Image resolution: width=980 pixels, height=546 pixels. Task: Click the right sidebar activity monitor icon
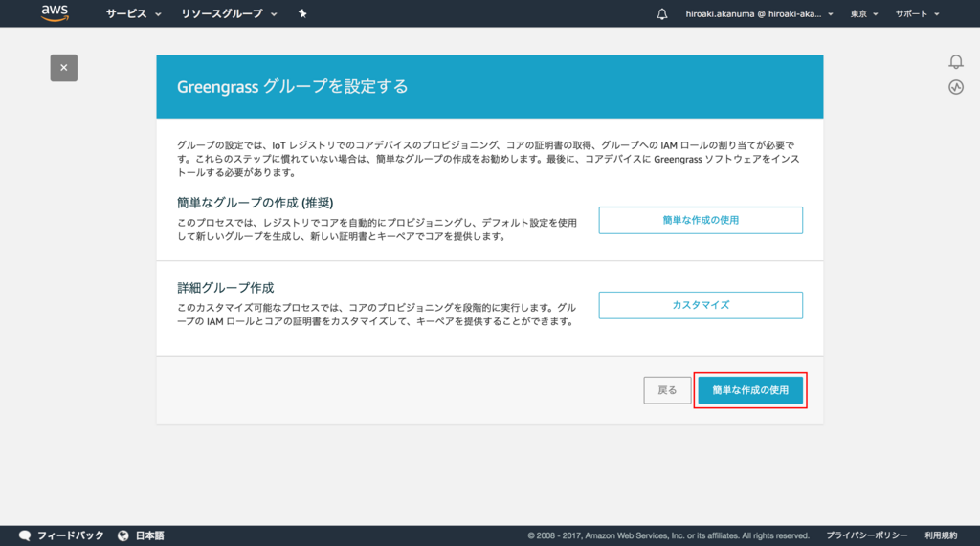point(956,87)
